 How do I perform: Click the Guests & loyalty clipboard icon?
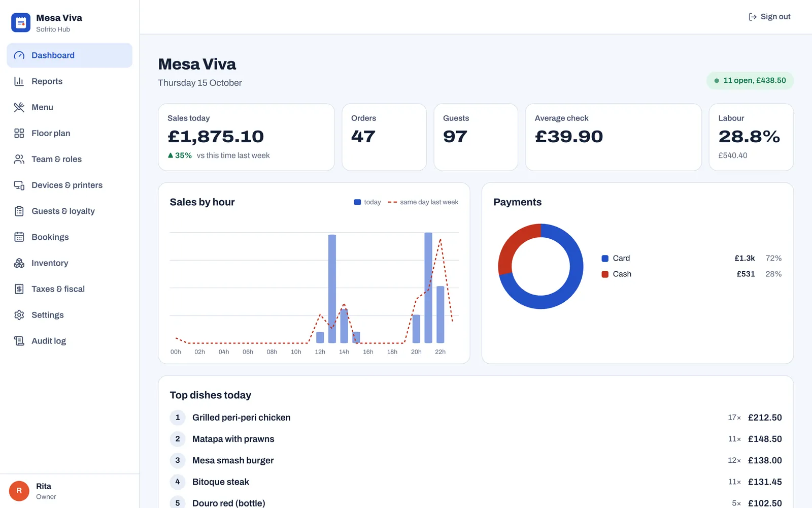tap(19, 211)
